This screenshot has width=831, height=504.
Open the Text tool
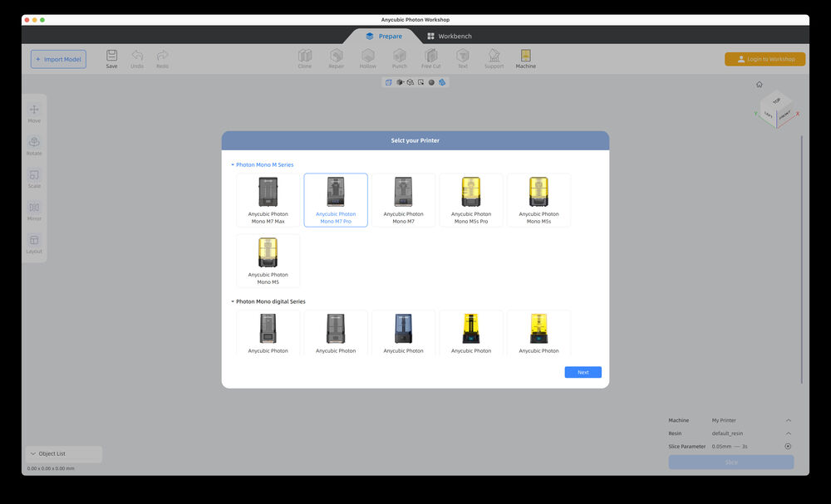point(463,59)
